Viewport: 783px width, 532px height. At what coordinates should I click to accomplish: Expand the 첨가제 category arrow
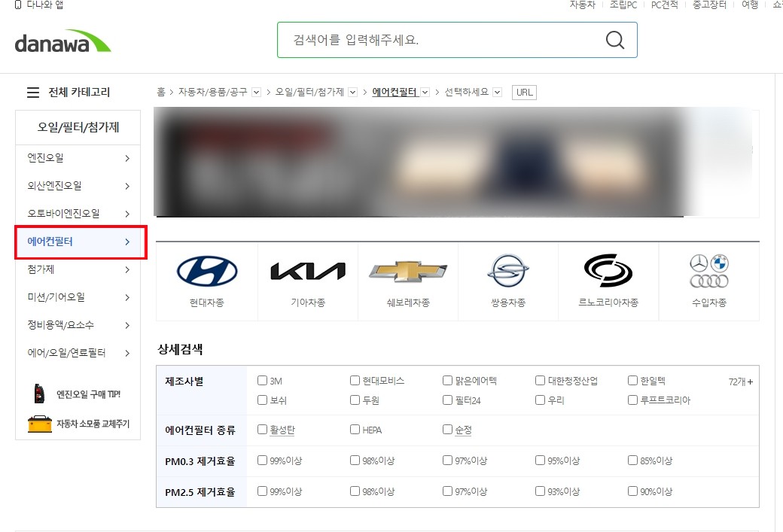(x=127, y=270)
